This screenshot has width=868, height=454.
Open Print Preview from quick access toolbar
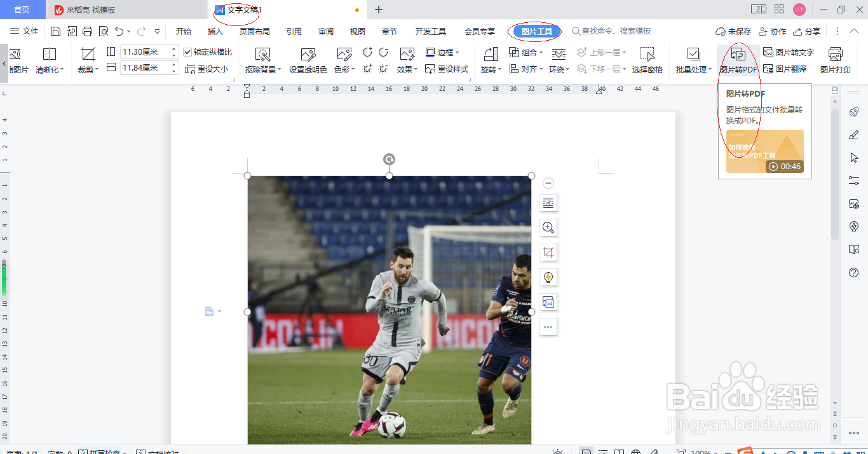103,31
